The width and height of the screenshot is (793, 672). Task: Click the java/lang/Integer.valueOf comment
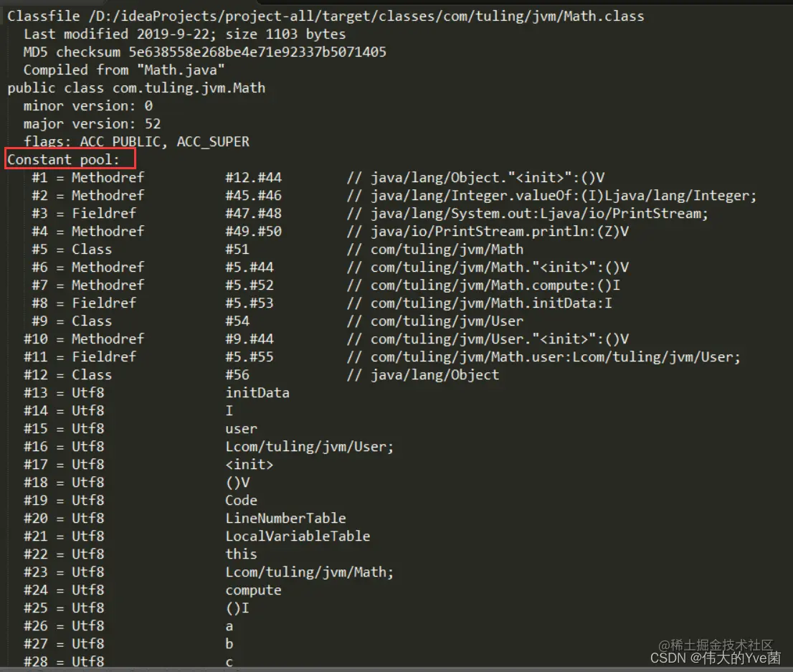click(x=552, y=196)
